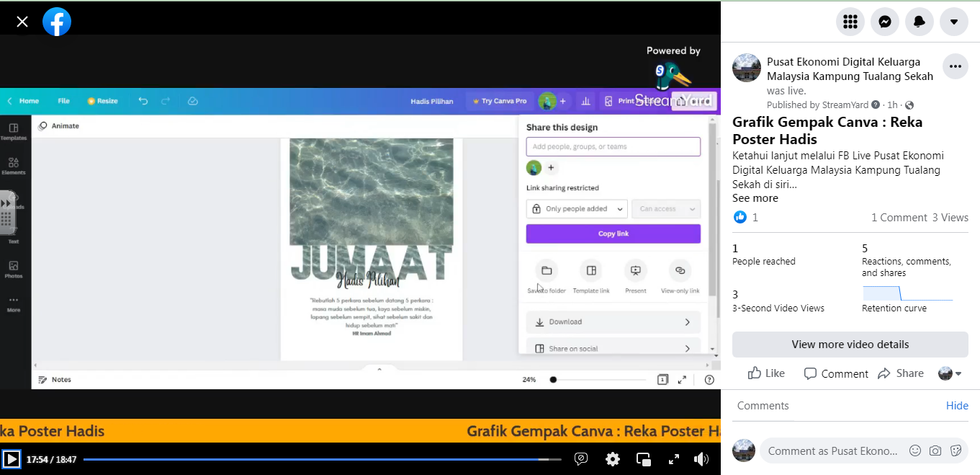Open the Only people added dropdown
Image resolution: width=980 pixels, height=475 pixels.
click(577, 209)
